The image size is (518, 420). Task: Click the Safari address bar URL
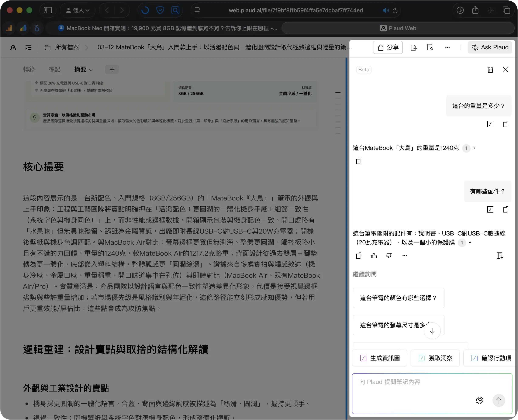coord(296,10)
